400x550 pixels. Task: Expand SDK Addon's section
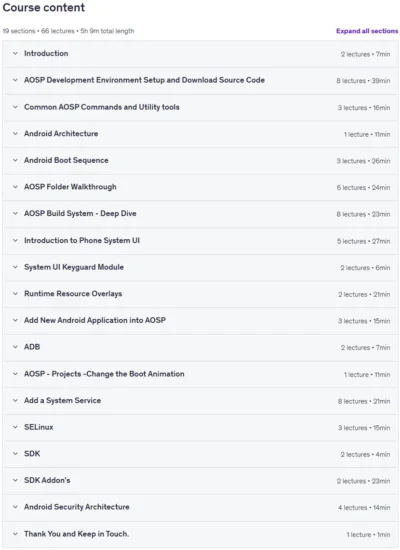pos(200,481)
